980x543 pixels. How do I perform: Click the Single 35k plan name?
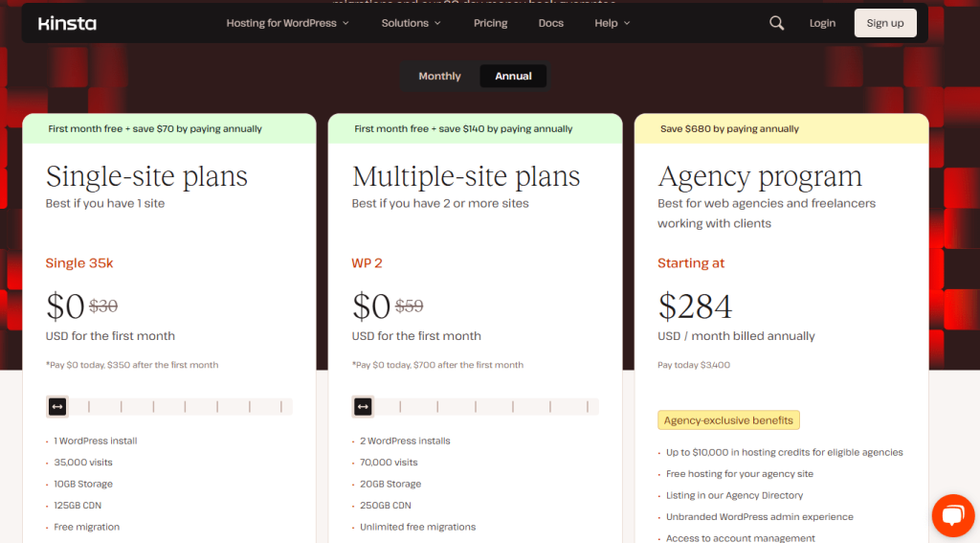[79, 263]
